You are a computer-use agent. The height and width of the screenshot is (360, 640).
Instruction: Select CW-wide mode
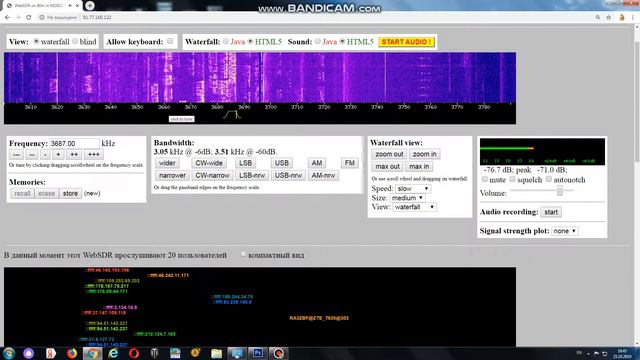tap(209, 163)
